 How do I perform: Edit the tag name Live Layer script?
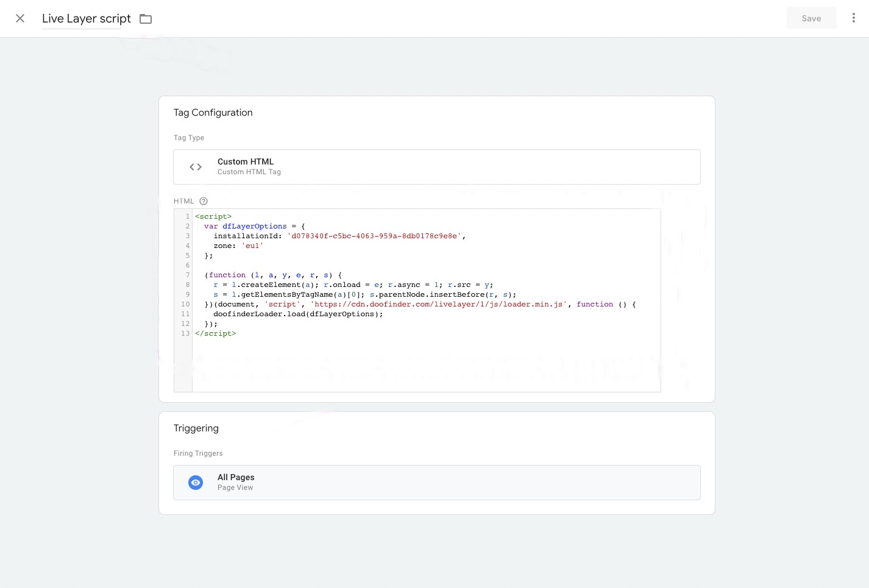click(x=87, y=19)
